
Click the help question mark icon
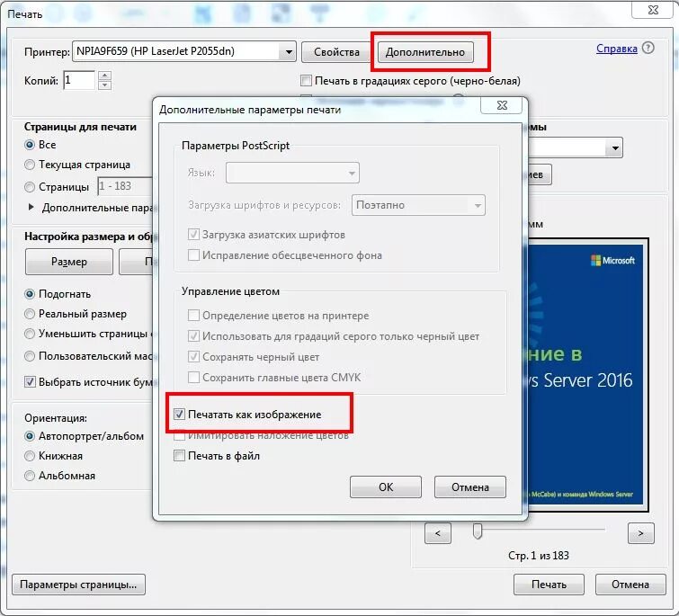click(x=648, y=48)
